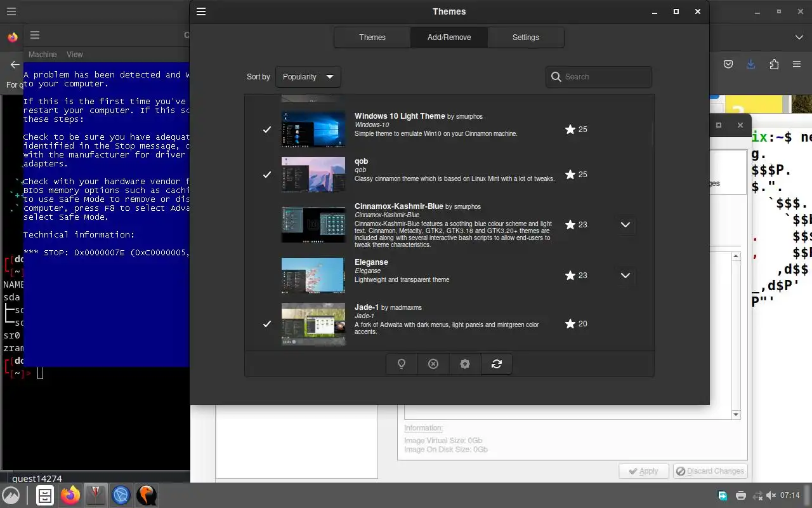Click the 07:14 taskbar clock
Image resolution: width=812 pixels, height=508 pixels.
[790, 495]
